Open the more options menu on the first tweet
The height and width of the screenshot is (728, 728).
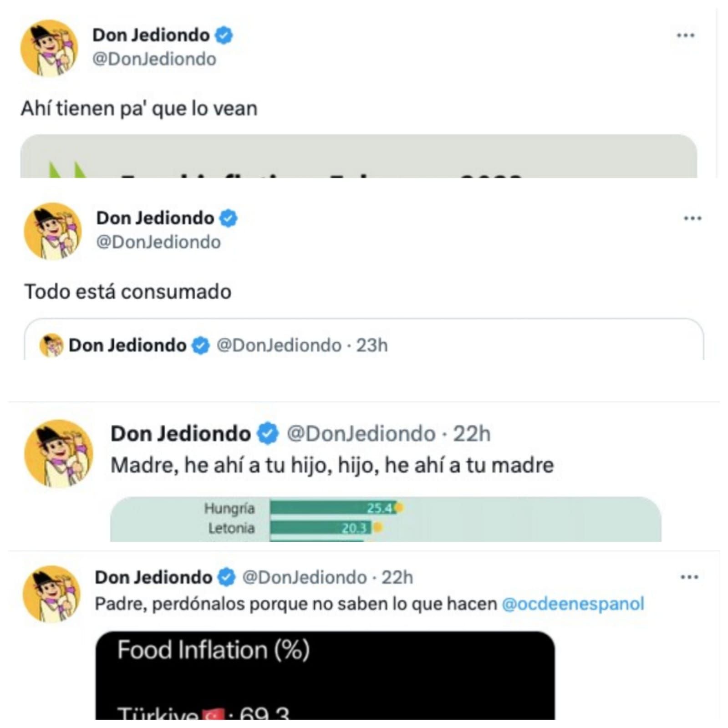tap(685, 35)
